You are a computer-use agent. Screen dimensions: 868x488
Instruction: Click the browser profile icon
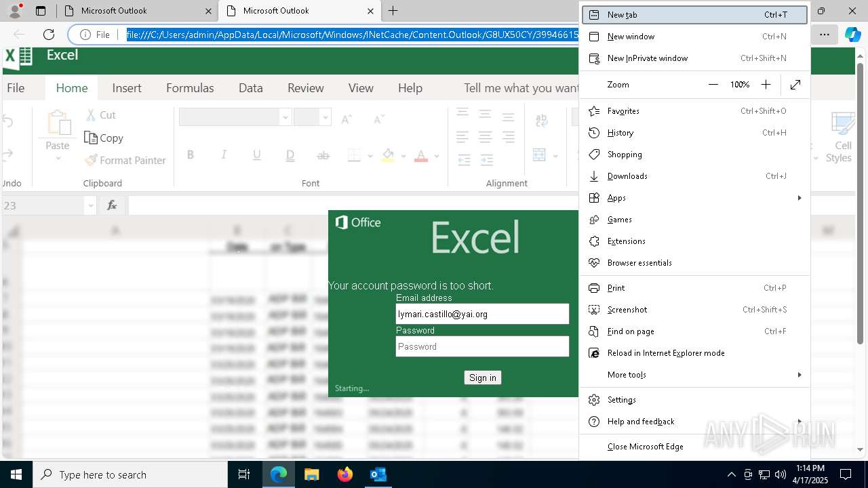15,11
